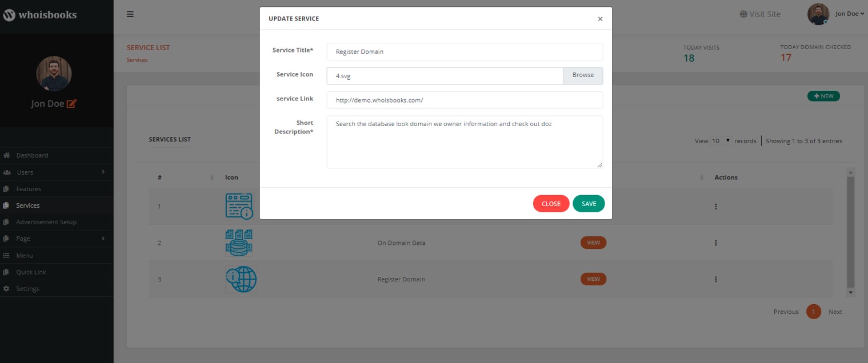The height and width of the screenshot is (363, 868).
Task: Click the globe icon next to Visit Site
Action: (x=743, y=14)
